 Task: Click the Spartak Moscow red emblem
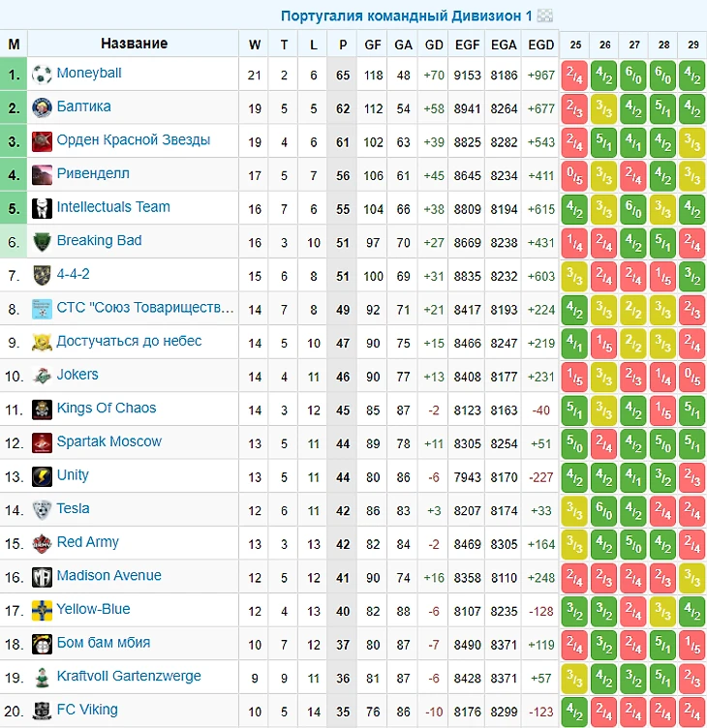coord(42,443)
